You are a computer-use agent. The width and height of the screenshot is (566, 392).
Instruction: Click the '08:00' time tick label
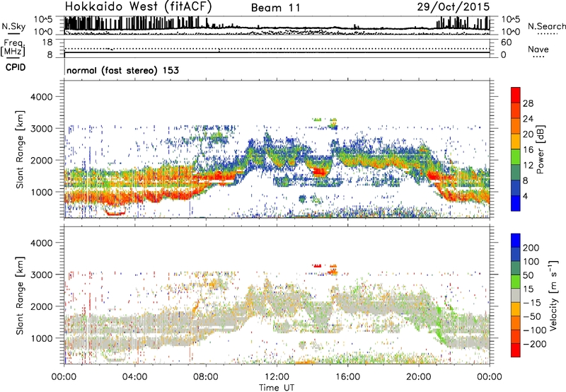206,377
